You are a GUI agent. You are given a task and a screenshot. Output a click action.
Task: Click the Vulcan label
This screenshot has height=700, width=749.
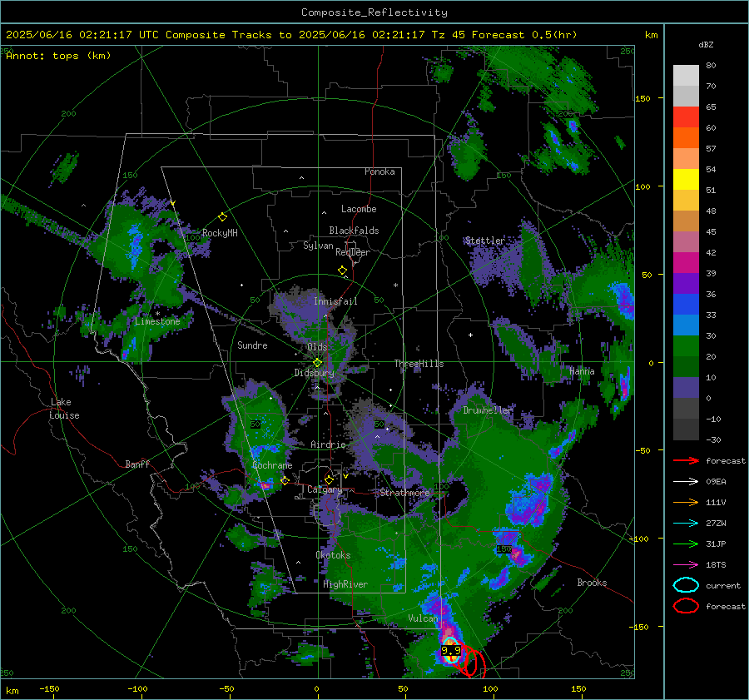[423, 618]
